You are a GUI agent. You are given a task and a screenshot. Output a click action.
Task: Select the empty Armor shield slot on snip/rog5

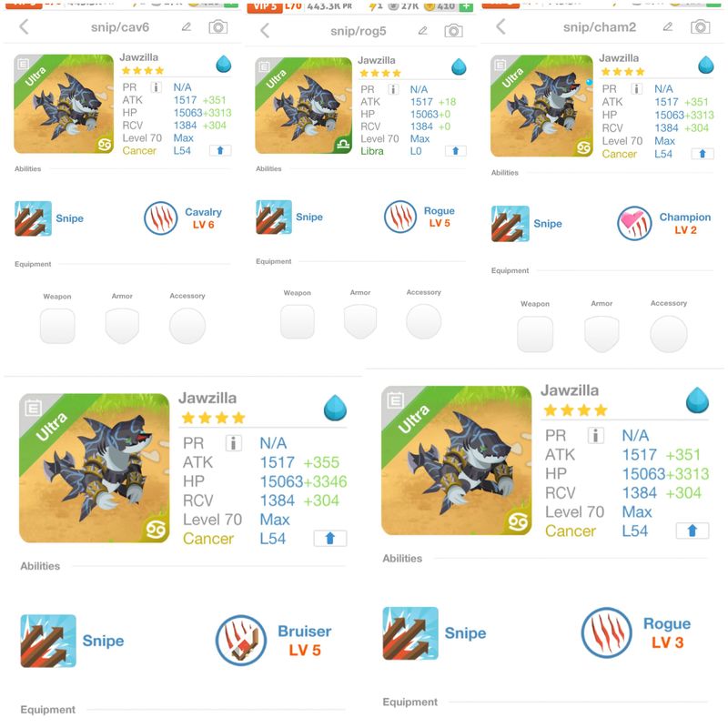(x=360, y=321)
